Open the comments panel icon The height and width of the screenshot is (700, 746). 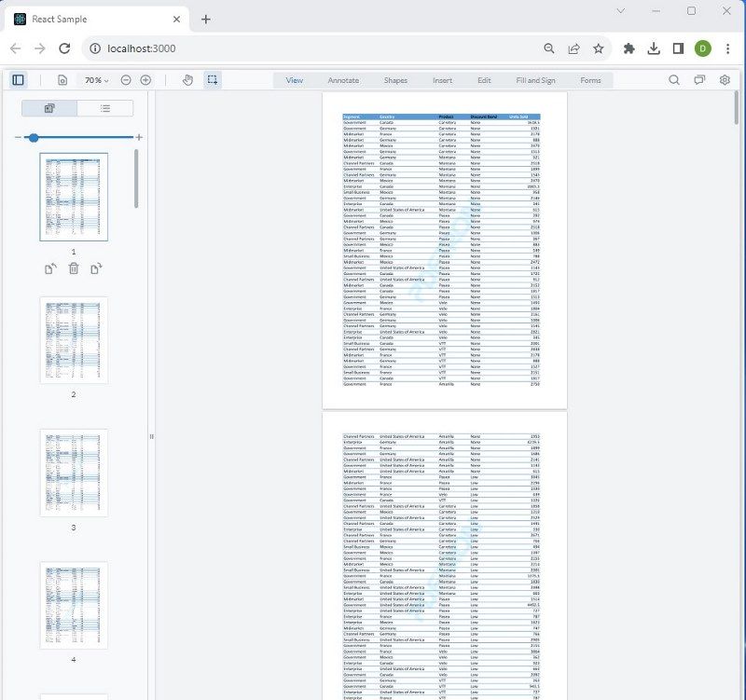699,80
